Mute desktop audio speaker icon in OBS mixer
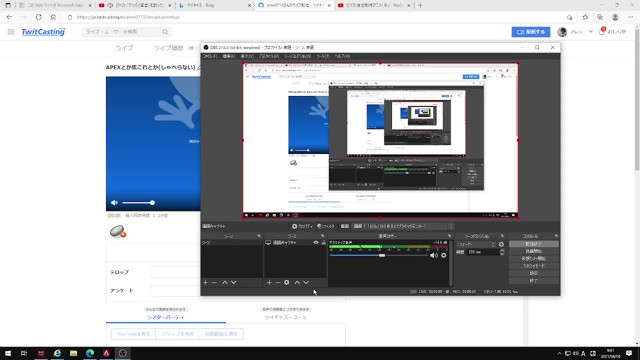 tap(434, 256)
